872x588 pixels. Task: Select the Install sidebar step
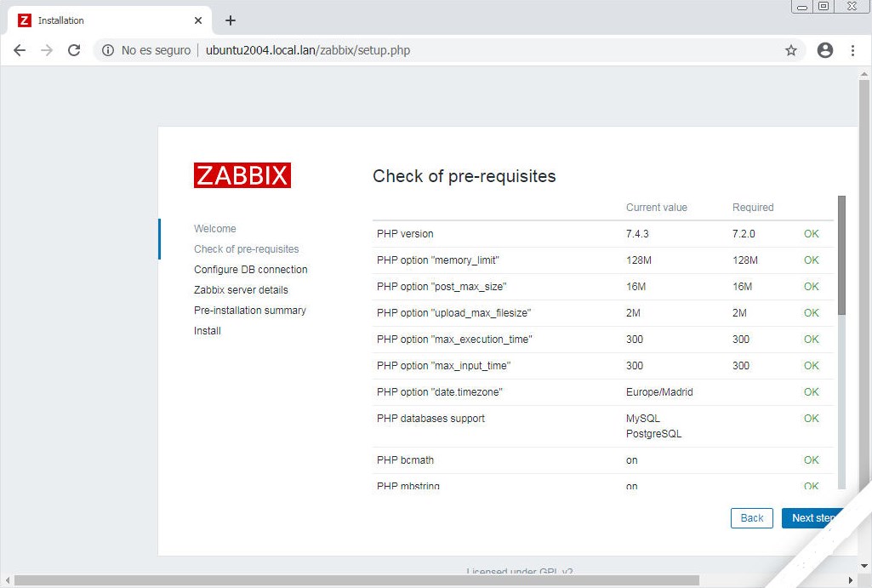[207, 330]
